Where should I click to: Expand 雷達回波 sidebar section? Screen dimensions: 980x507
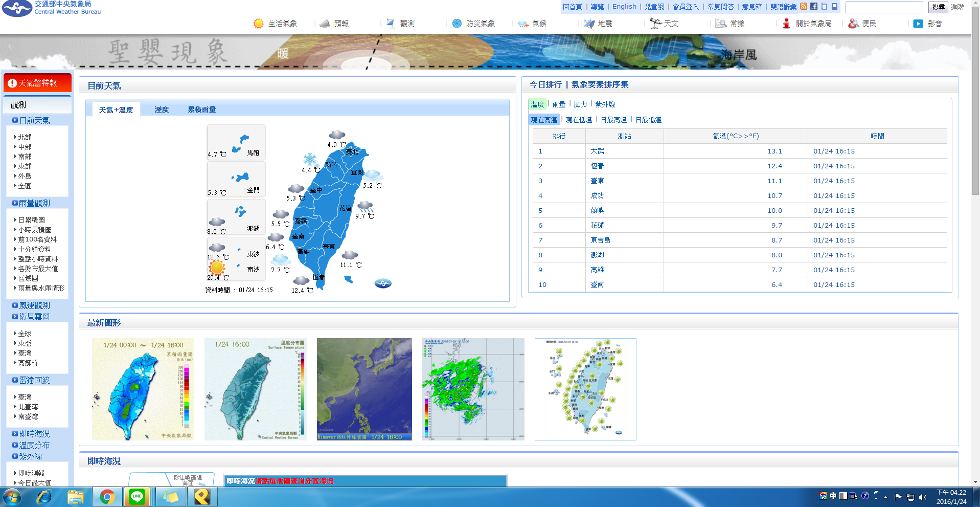coord(31,380)
